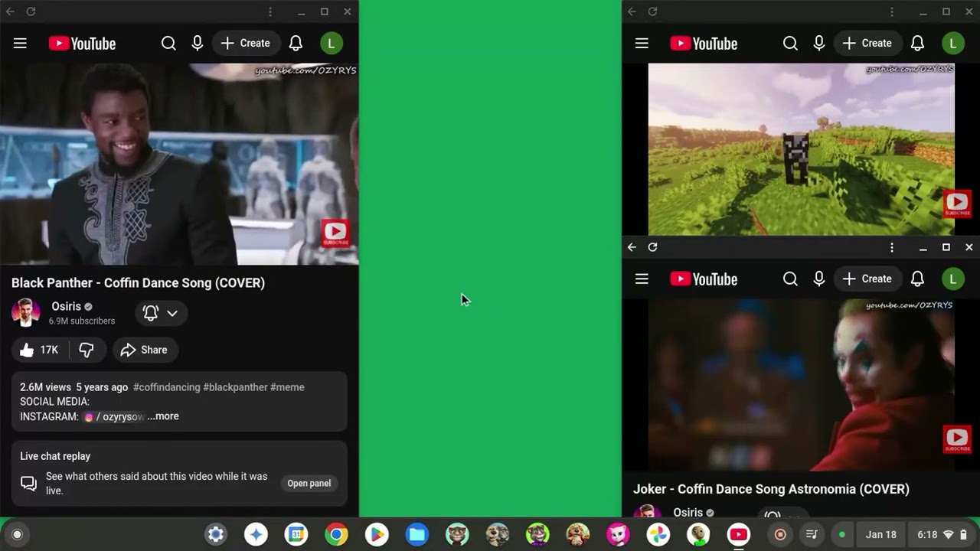Image resolution: width=980 pixels, height=551 pixels.
Task: Open the three-dot menu of the Minecraft video window
Action: click(892, 11)
